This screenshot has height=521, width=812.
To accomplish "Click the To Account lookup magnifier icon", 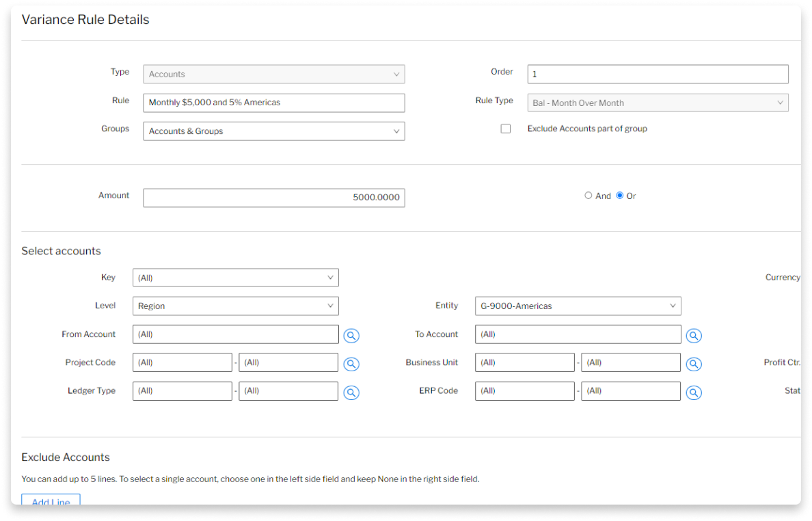I will point(694,336).
